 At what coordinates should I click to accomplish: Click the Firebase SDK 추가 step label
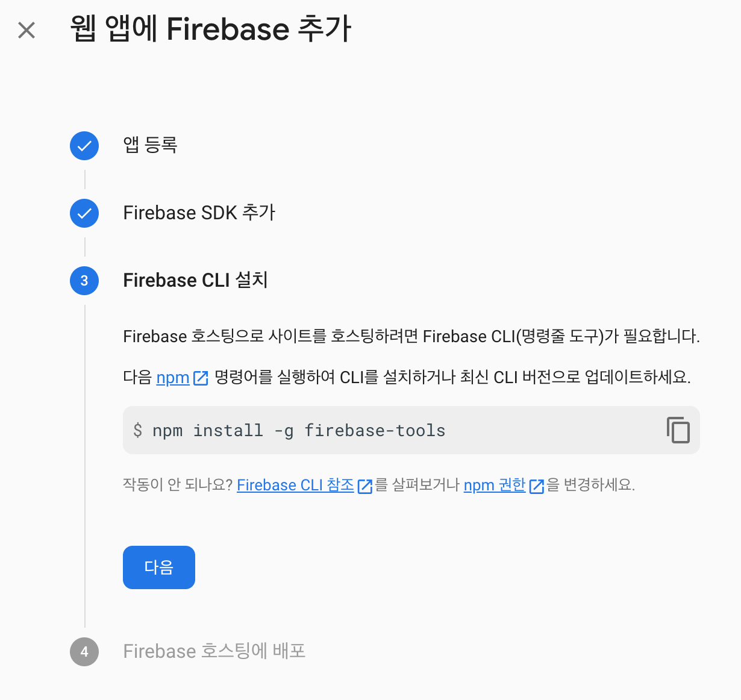click(199, 213)
